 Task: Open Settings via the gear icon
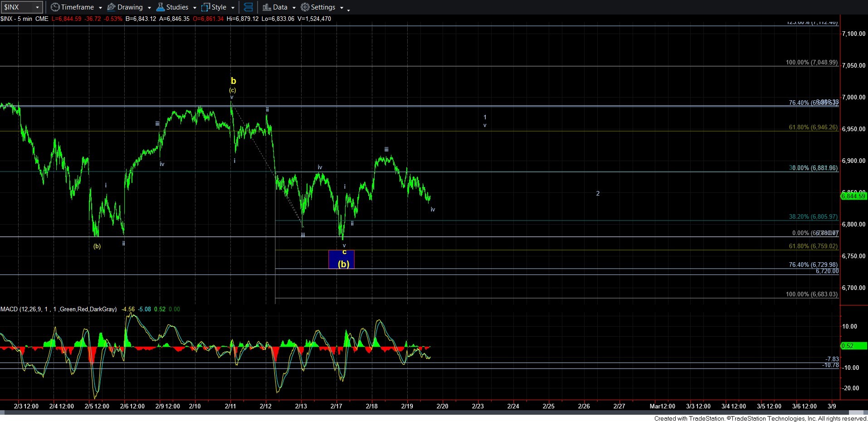305,7
